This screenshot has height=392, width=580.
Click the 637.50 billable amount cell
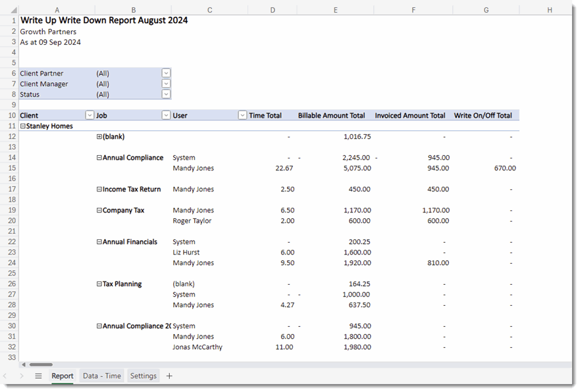point(359,305)
